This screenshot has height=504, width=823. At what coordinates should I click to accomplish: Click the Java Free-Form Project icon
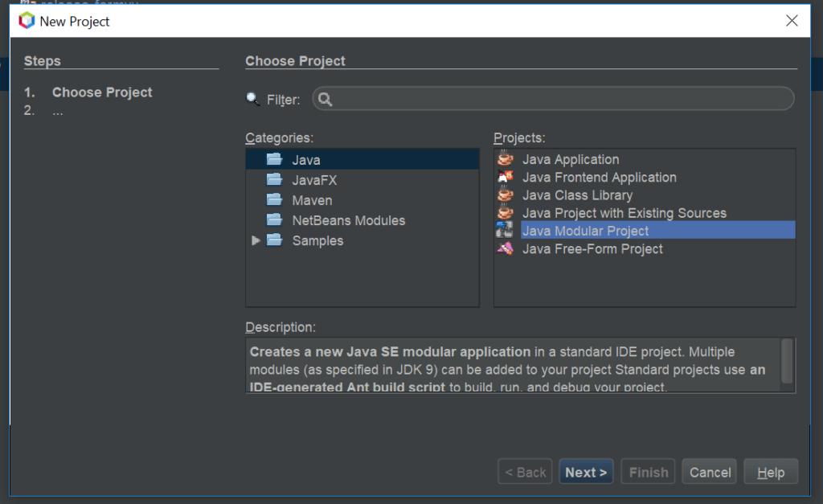pos(505,249)
